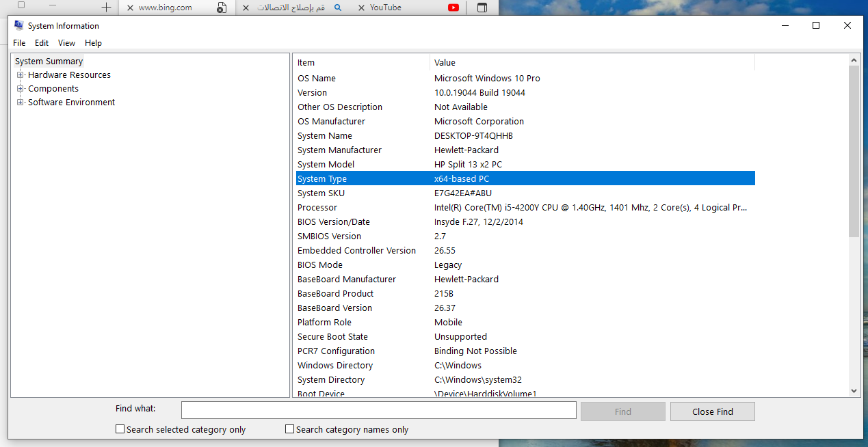This screenshot has width=868, height=447.
Task: Click the Close Find button
Action: click(x=713, y=411)
